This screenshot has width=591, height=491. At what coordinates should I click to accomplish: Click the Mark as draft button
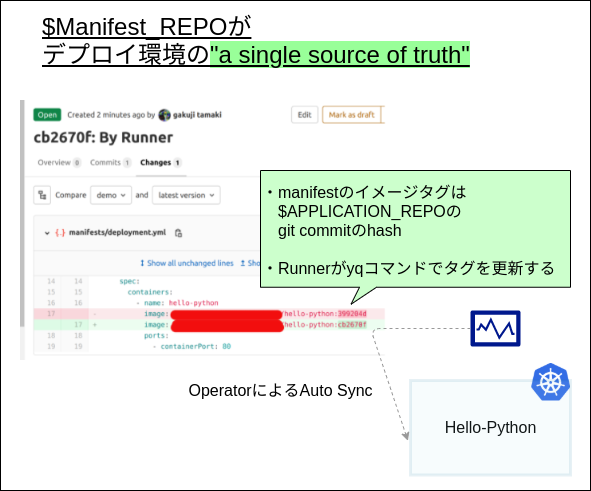click(x=351, y=115)
